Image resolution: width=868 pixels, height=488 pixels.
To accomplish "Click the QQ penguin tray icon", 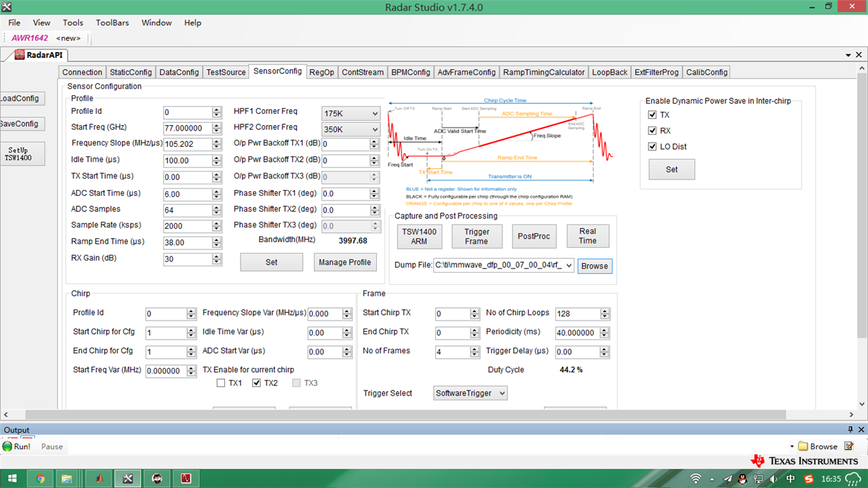I will 742,479.
